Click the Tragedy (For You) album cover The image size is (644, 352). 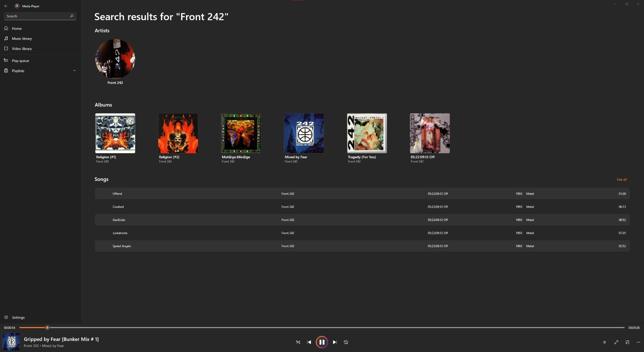click(367, 133)
